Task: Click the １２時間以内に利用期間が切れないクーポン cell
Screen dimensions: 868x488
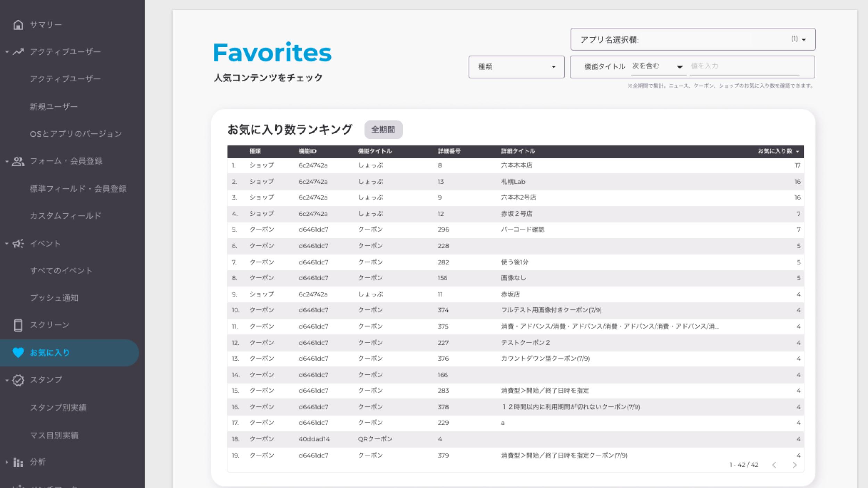Action: (x=570, y=407)
